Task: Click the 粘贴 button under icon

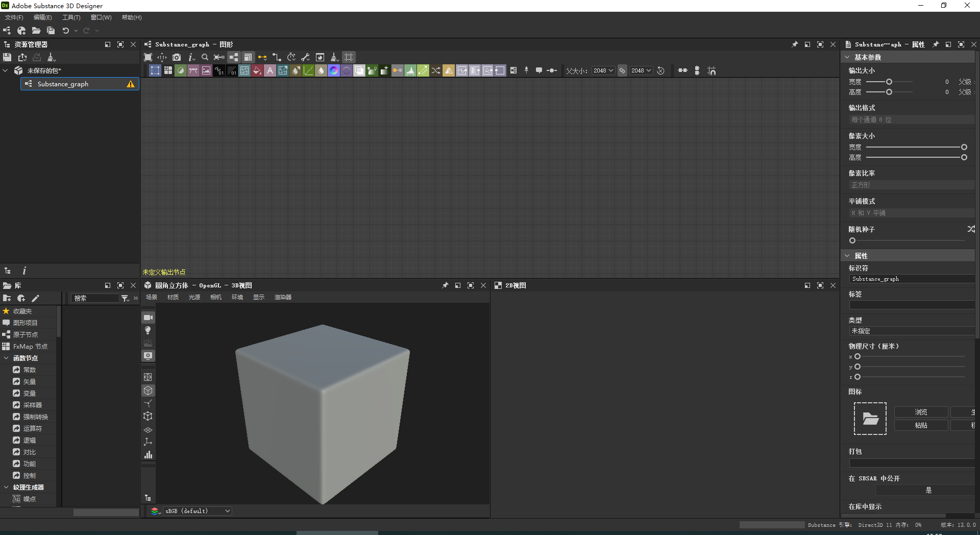Action: tap(921, 425)
